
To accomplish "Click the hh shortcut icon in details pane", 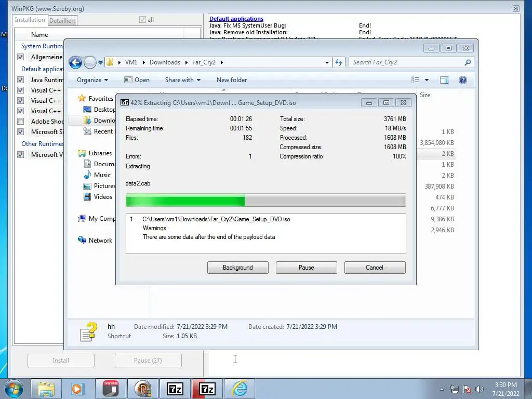I will point(88,331).
